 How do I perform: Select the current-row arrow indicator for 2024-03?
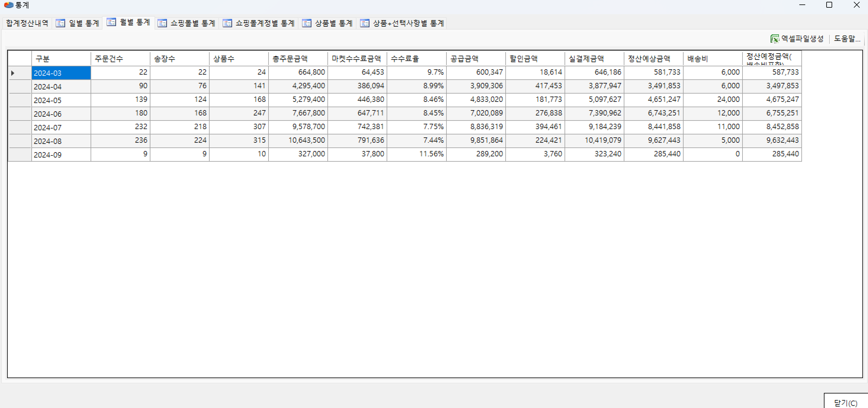click(13, 73)
